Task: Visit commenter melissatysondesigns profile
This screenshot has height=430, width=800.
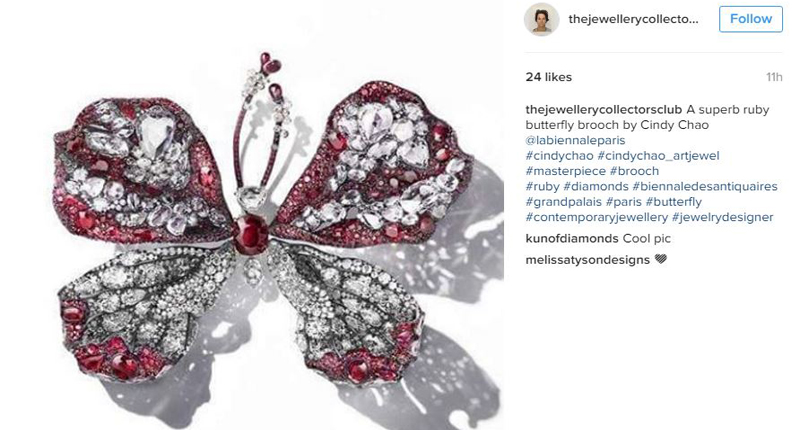Action: 588,260
